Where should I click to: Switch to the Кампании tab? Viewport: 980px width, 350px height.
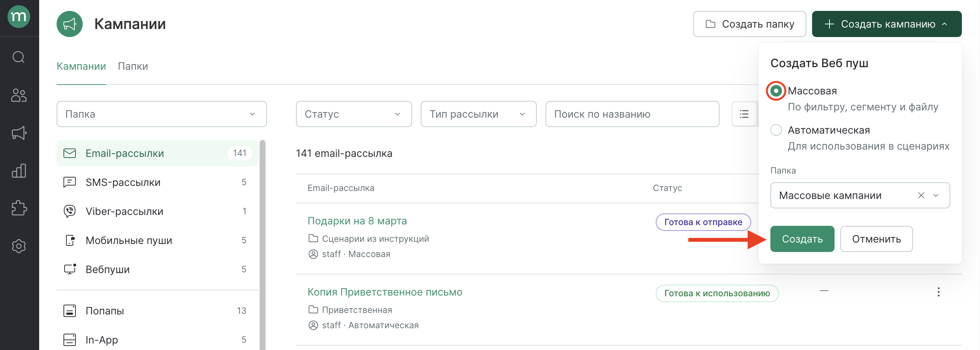(x=81, y=66)
